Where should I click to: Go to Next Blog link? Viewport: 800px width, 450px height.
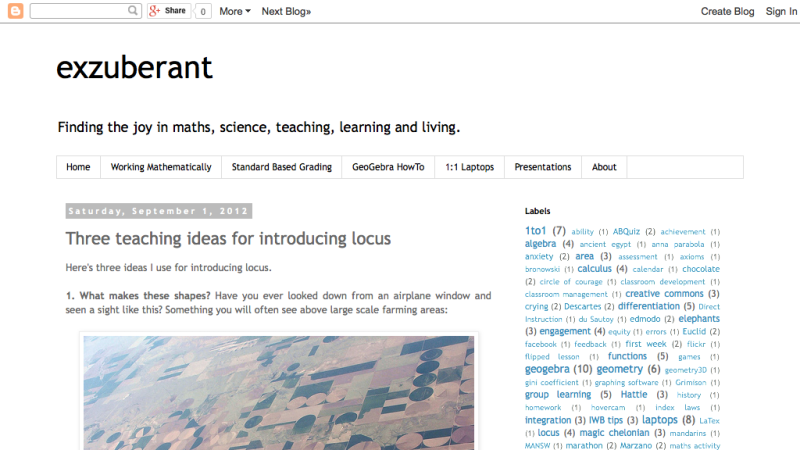click(x=286, y=11)
